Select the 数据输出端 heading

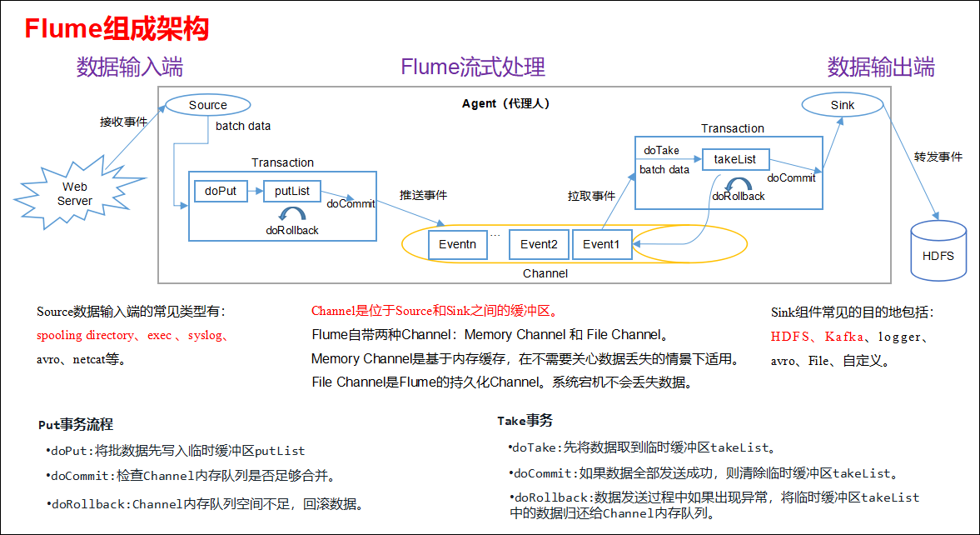coord(881,67)
